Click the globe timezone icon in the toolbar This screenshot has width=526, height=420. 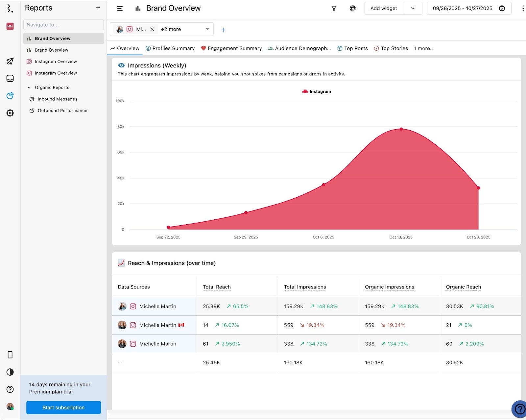pos(352,9)
